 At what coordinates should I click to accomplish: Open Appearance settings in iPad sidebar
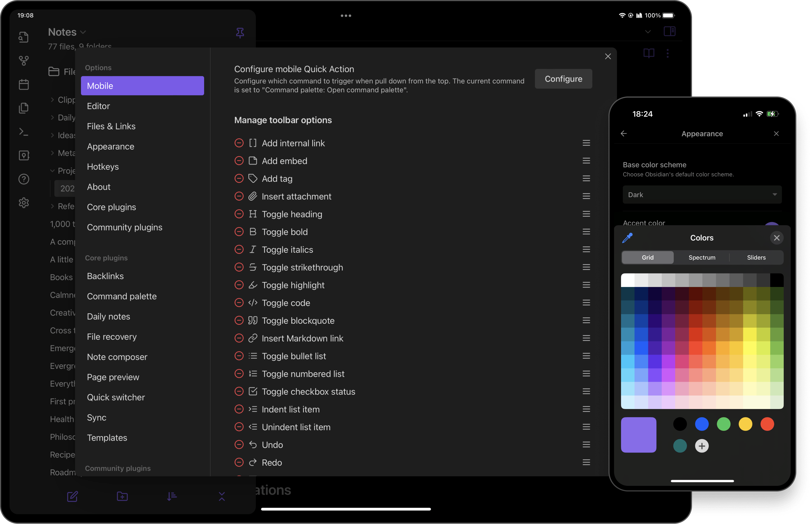142,146
